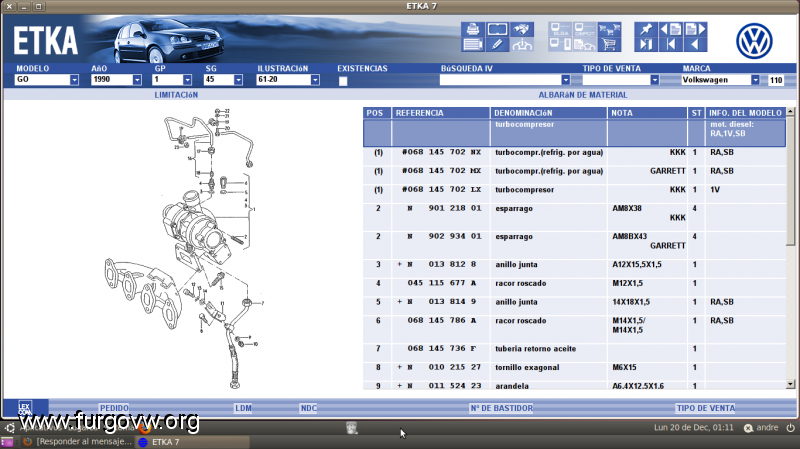Expand the Tipo de venta dropdown
This screenshot has height=449, width=800.
[x=655, y=80]
